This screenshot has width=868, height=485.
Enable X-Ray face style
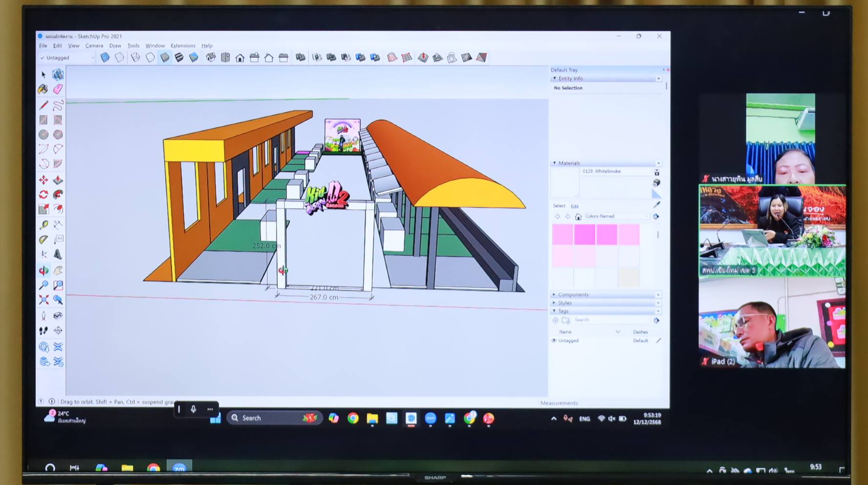[x=105, y=58]
